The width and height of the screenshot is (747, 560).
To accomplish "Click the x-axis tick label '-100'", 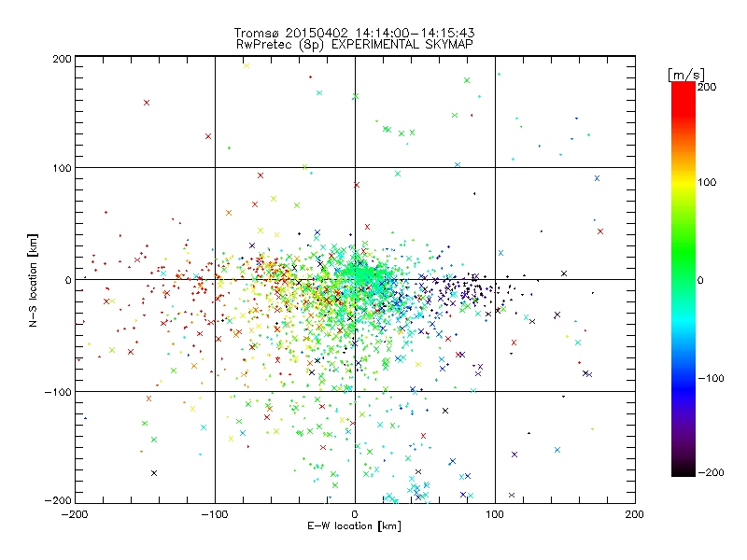I will click(215, 514).
